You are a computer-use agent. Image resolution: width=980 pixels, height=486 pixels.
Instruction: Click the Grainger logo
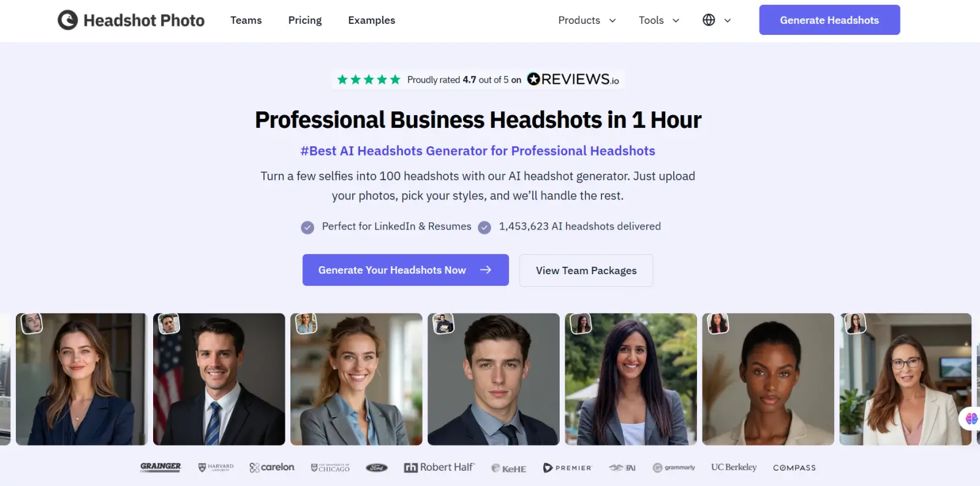pyautogui.click(x=160, y=467)
